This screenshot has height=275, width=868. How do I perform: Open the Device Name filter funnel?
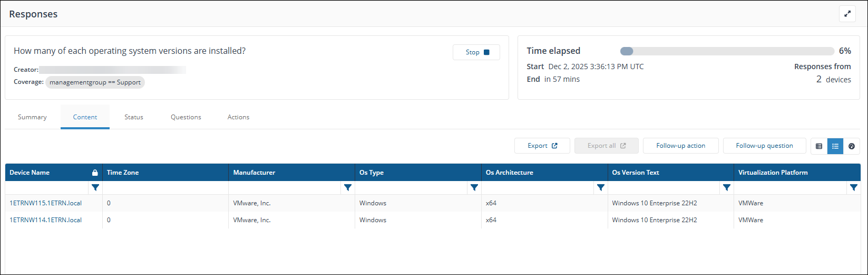tap(95, 187)
